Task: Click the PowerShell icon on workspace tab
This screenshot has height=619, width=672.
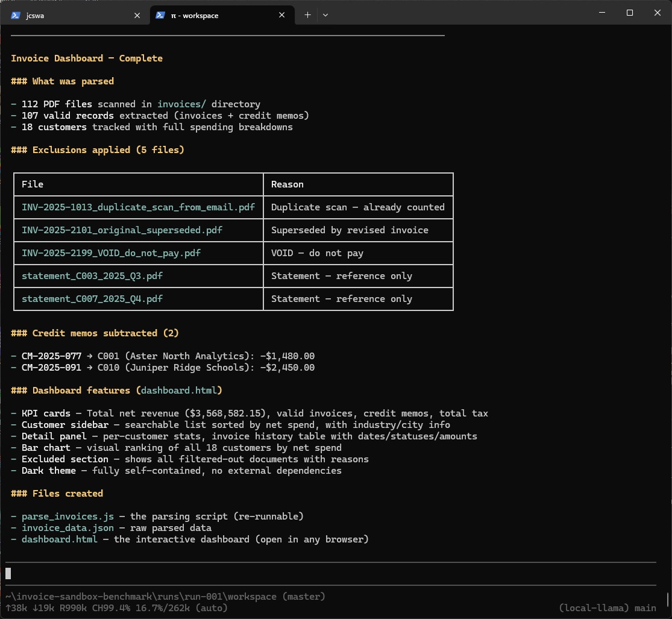Action: [160, 15]
